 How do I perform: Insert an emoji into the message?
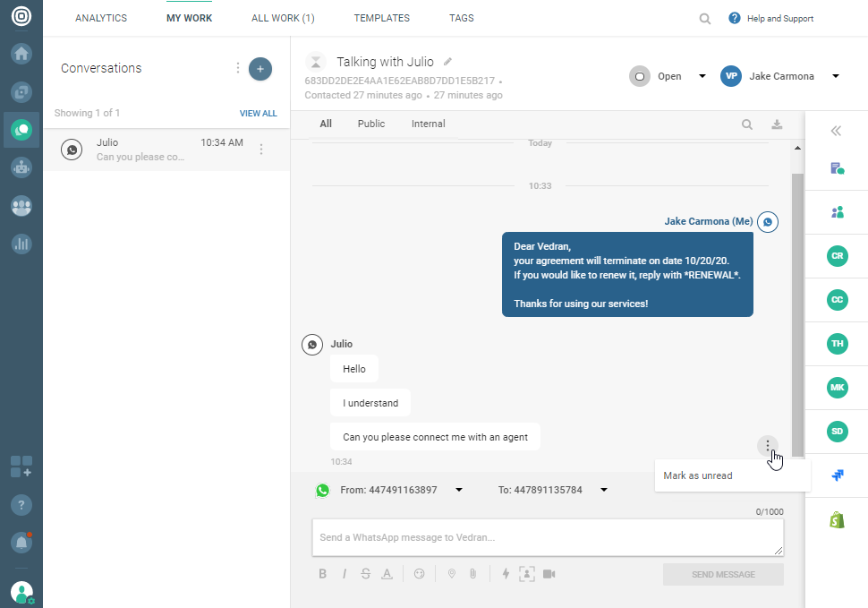tap(419, 574)
